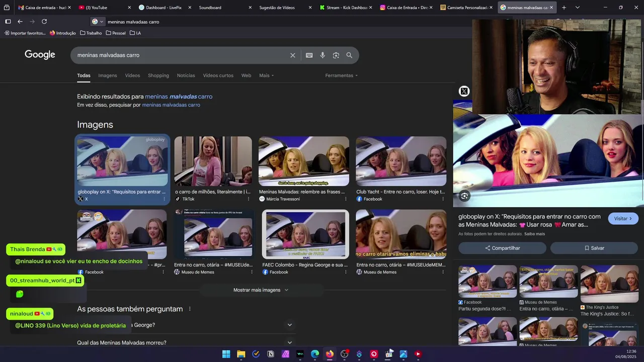Viewport: 644px width, 362px height.
Task: Select the Notícias search tab
Action: [x=186, y=75]
